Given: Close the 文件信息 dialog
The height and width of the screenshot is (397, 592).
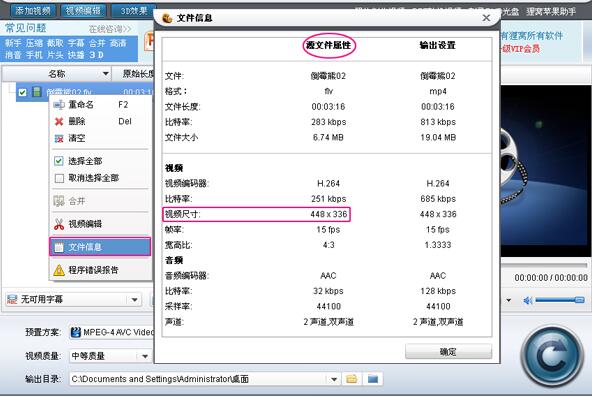Looking at the screenshot, I should (x=486, y=18).
